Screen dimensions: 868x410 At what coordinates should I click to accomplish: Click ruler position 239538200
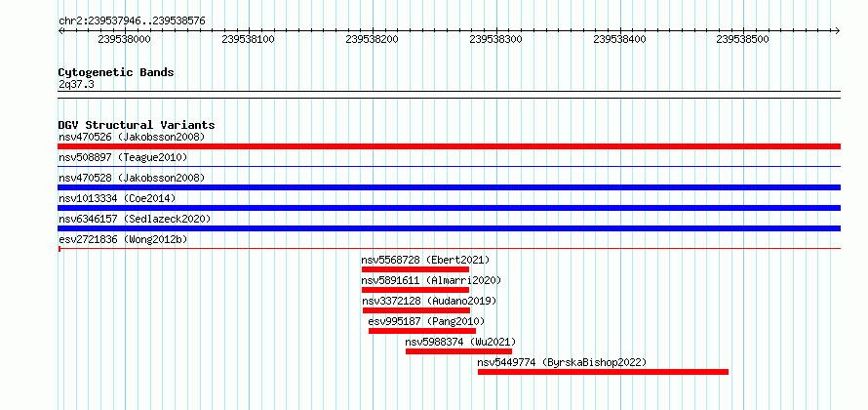pos(372,39)
